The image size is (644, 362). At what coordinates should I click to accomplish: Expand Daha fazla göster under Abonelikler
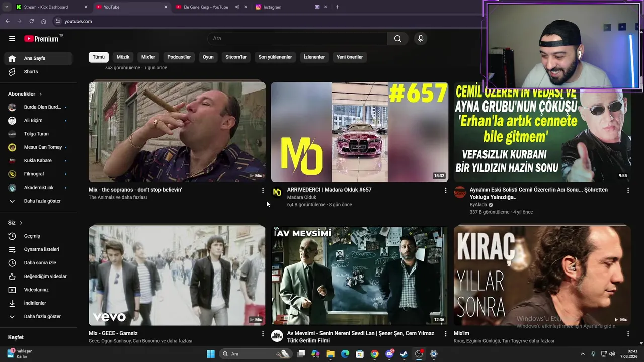coord(39,201)
